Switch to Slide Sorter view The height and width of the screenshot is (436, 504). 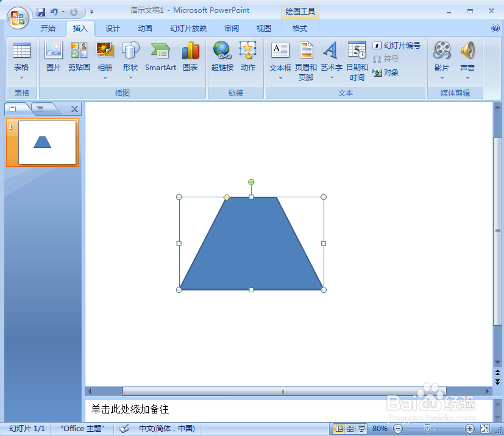350,428
